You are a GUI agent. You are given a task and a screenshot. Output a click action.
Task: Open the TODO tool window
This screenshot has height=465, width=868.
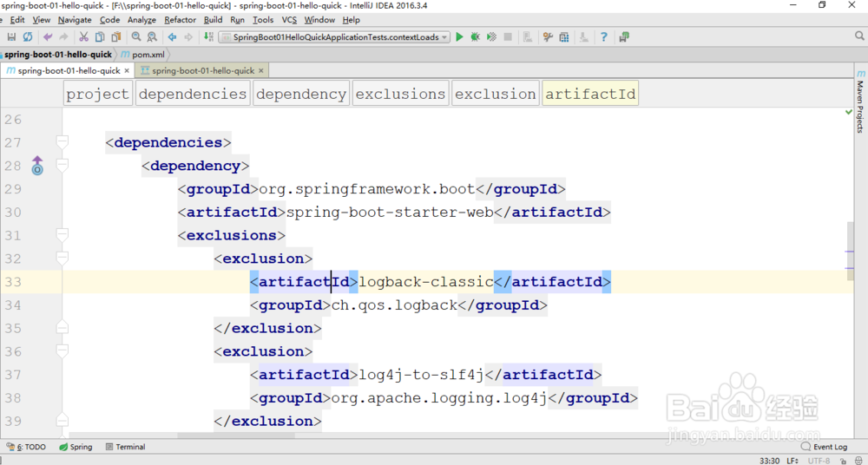[x=27, y=447]
